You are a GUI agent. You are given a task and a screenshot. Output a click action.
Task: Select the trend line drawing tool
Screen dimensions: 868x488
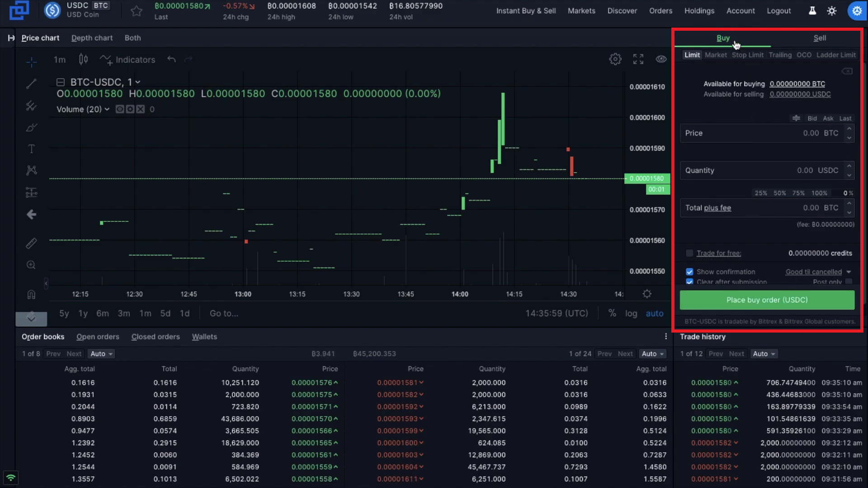pyautogui.click(x=31, y=84)
